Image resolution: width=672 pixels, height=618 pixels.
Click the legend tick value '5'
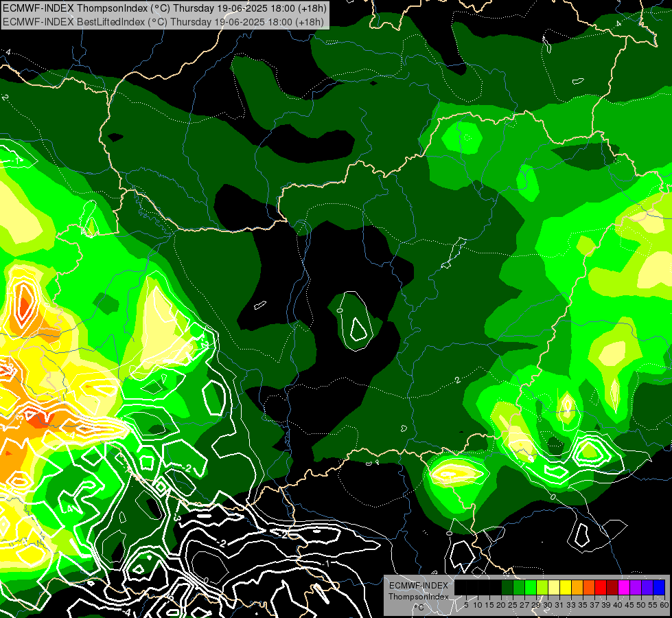coord(466,605)
